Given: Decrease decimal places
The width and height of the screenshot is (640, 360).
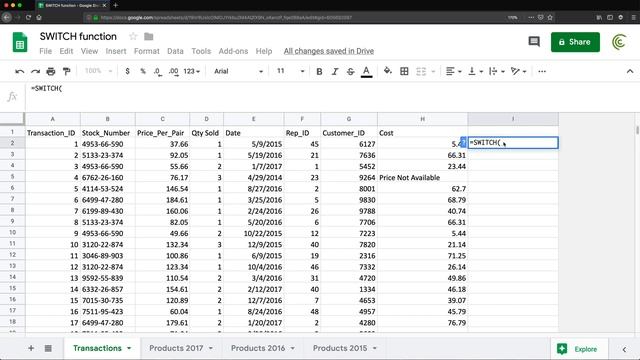Looking at the screenshot, I should coord(158,71).
